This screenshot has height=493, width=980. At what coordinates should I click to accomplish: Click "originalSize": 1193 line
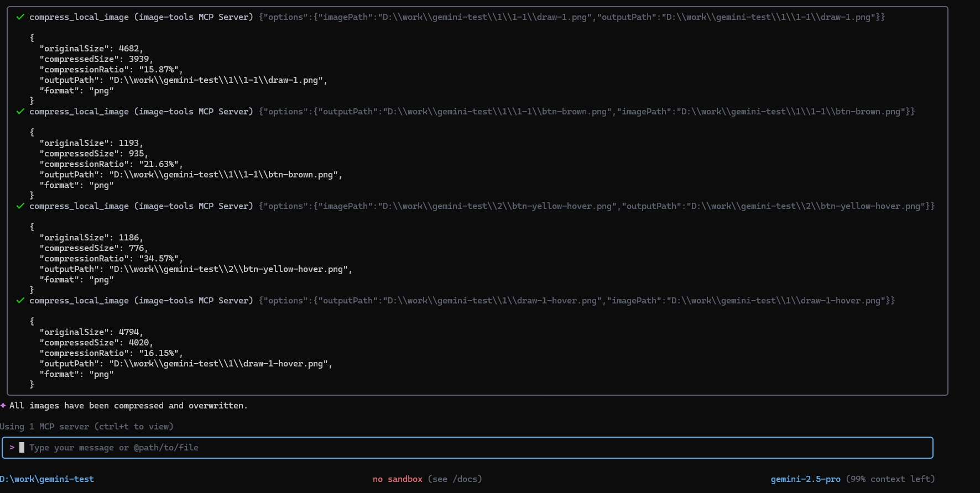[91, 143]
